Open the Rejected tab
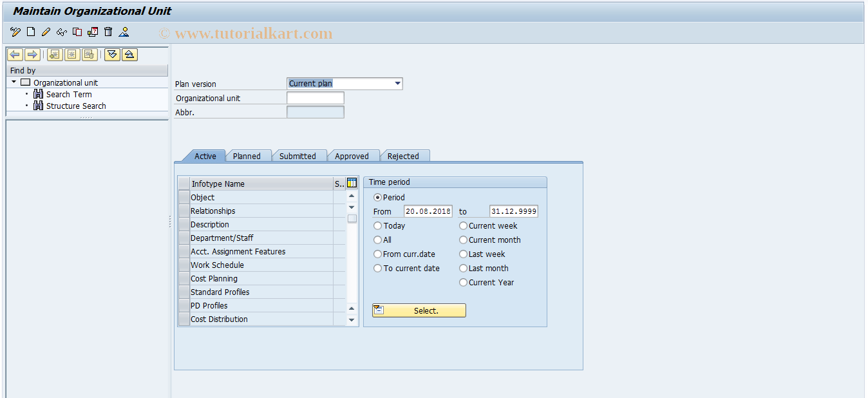Screen dimensions: 868x398 [x=404, y=155]
